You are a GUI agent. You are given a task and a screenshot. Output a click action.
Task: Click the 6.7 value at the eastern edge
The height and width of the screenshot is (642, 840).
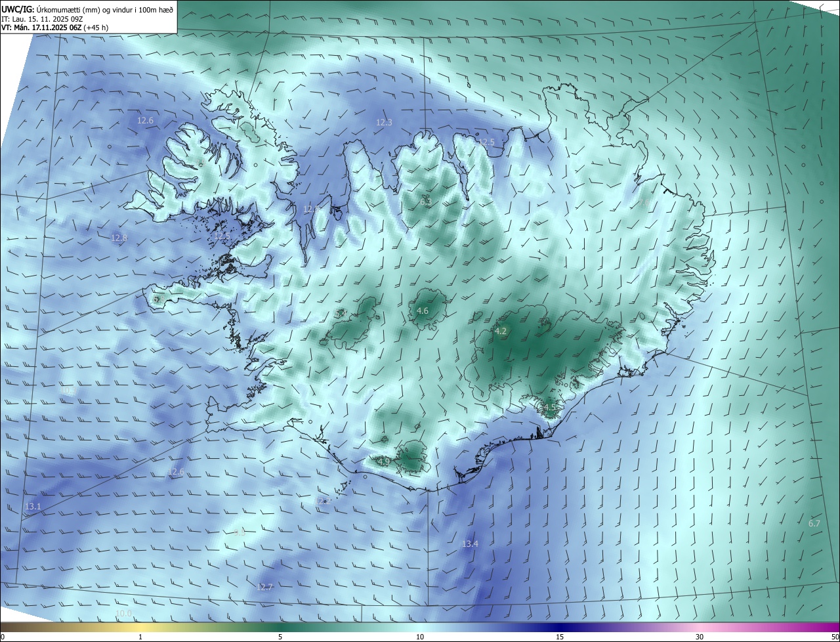click(x=814, y=524)
